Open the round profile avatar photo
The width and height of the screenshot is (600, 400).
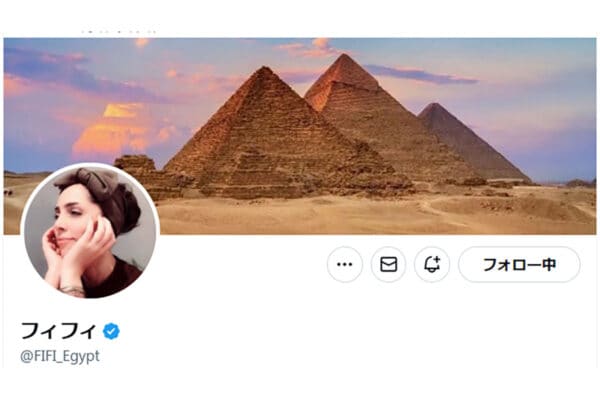pyautogui.click(x=90, y=232)
